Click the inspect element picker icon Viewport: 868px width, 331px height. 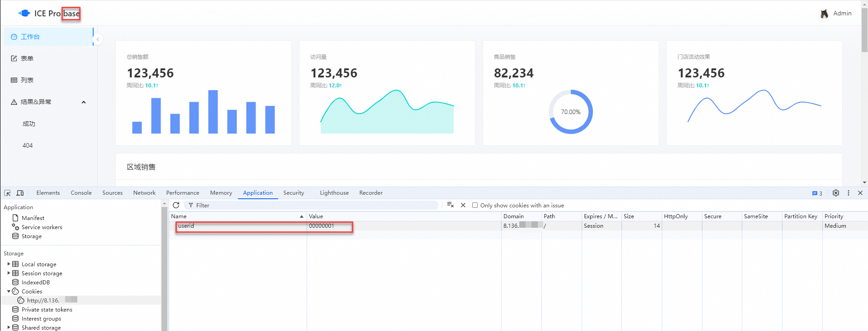(x=7, y=193)
